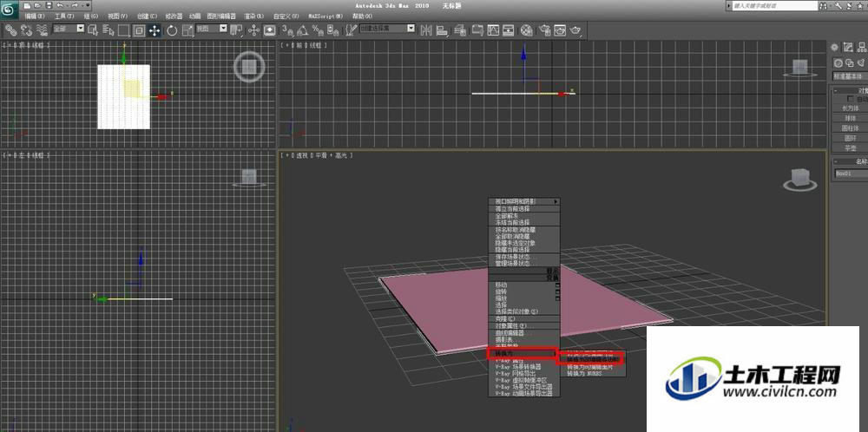Click the Teapot primitive button
Viewport: 868px width, 432px height.
tap(851, 148)
